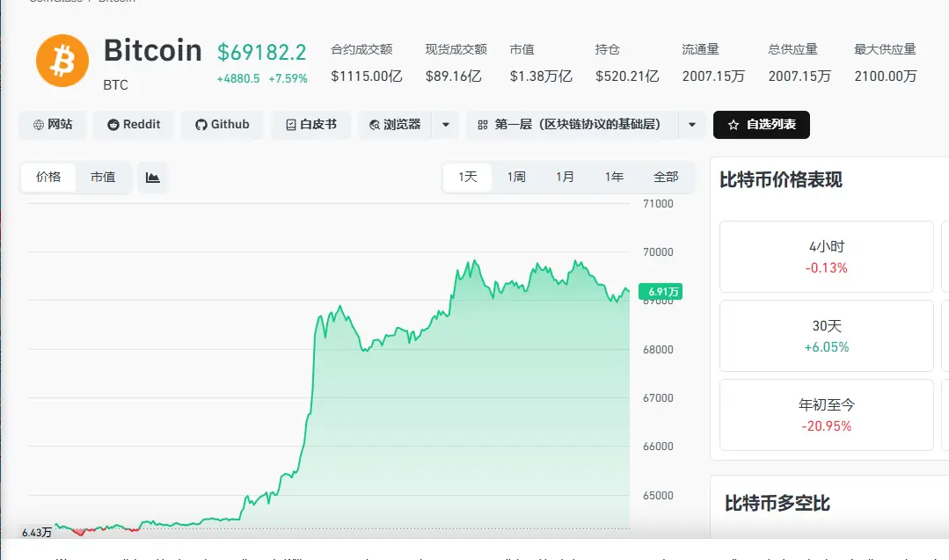Select the 1周 time range
The width and height of the screenshot is (949, 560).
[516, 178]
